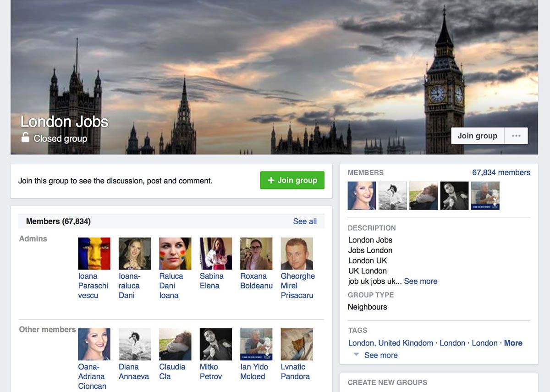The width and height of the screenshot is (550, 392).
Task: Open Gheorghe Mirel Prisacaru's profile photo
Action: pyautogui.click(x=297, y=254)
